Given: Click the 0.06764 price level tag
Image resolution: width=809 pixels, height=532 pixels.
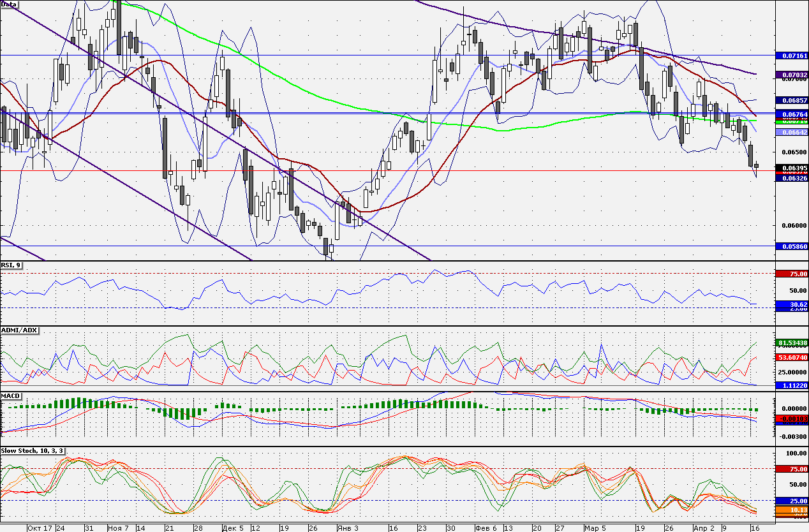Looking at the screenshot, I should tap(791, 113).
